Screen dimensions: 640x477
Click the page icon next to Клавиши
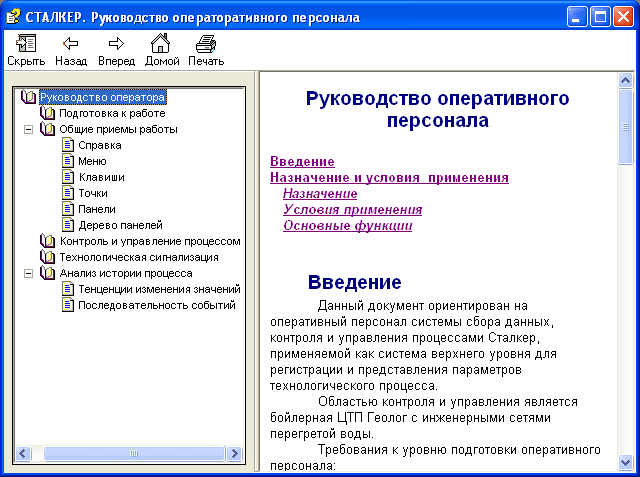tap(68, 177)
